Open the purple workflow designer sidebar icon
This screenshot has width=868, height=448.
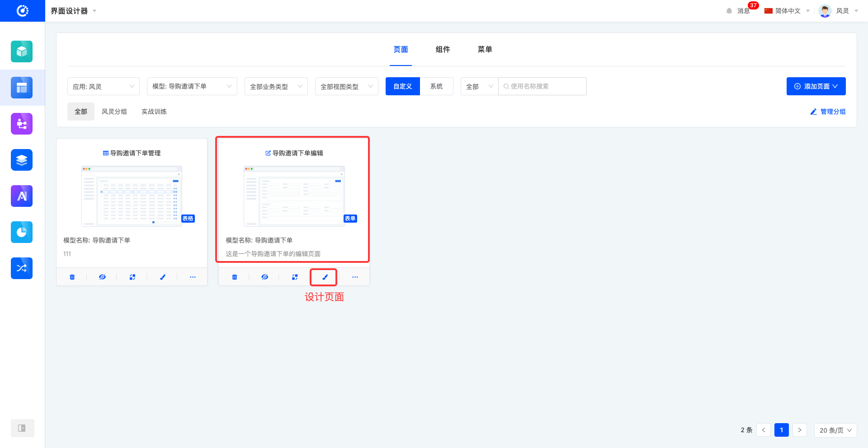[22, 124]
